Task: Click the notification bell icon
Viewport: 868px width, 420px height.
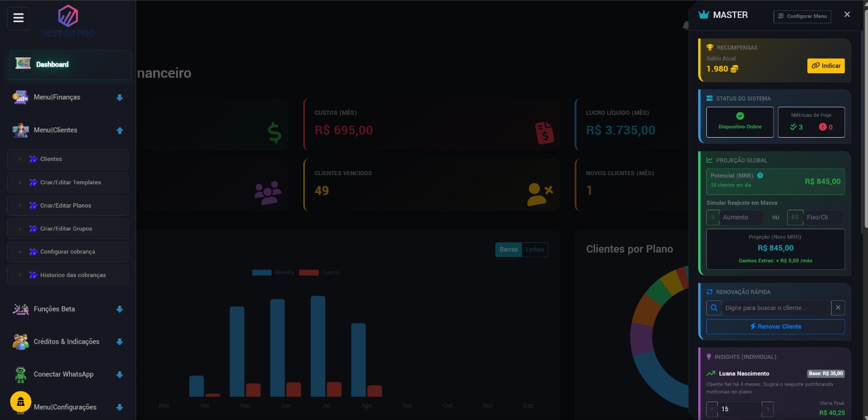Action: (686, 25)
